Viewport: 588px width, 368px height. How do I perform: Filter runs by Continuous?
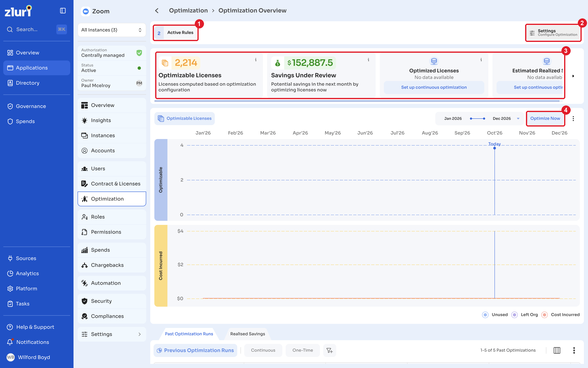[x=263, y=350]
